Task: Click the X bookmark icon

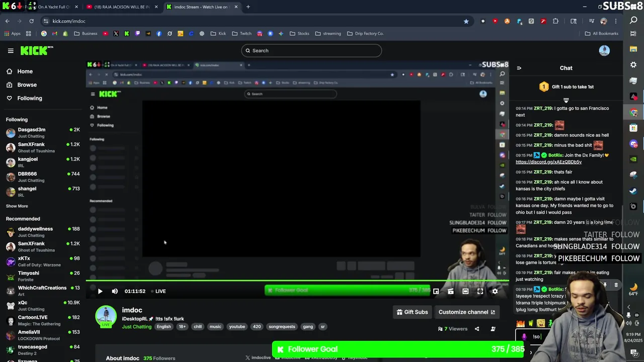Action: (x=116, y=34)
